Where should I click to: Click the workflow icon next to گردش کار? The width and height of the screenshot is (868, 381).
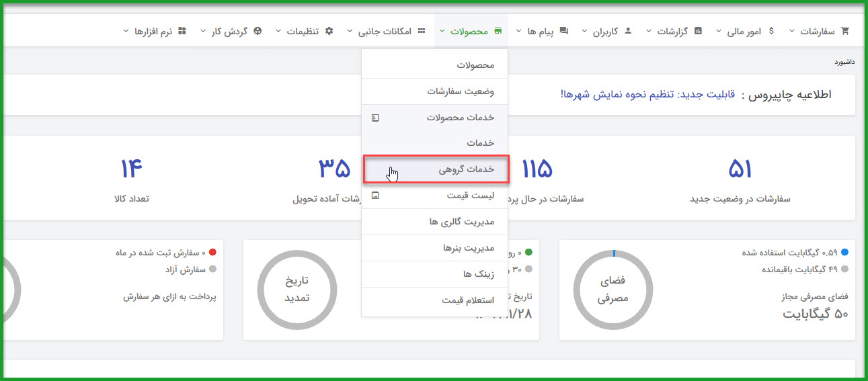[258, 31]
